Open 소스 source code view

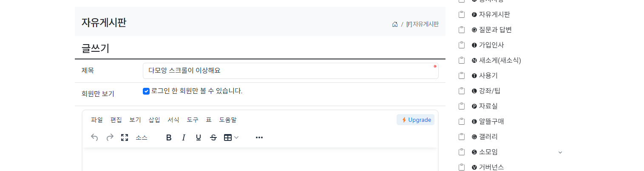click(142, 137)
